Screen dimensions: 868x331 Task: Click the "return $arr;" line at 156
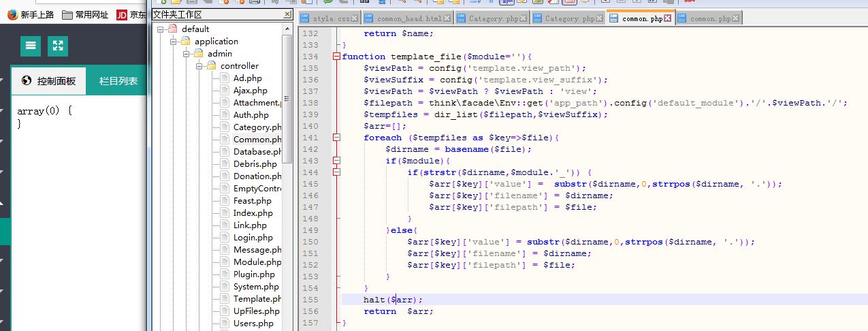pos(398,311)
